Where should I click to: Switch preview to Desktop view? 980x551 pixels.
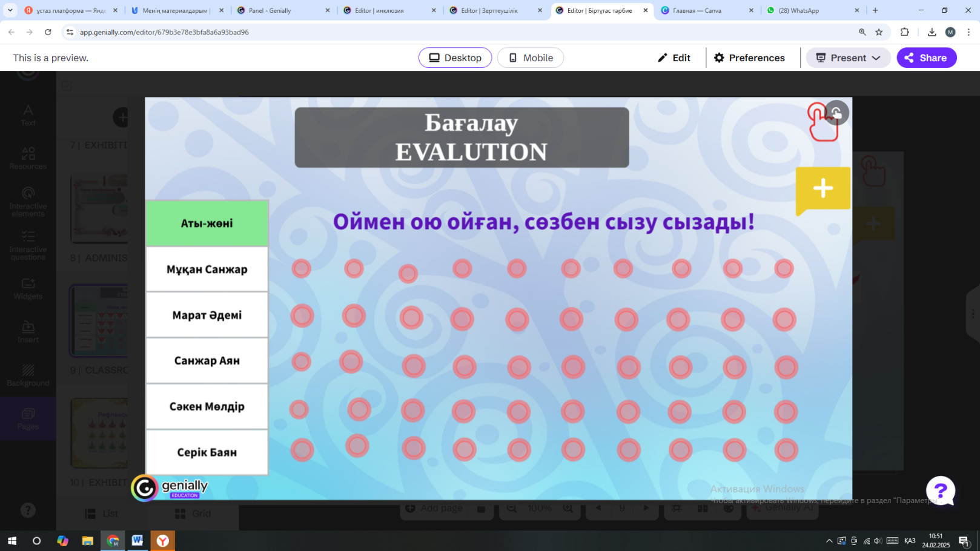coord(455,58)
